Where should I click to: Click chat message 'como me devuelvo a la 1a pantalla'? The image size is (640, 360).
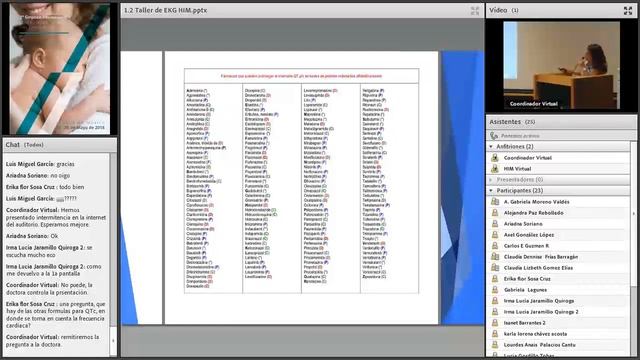pyautogui.click(x=53, y=270)
